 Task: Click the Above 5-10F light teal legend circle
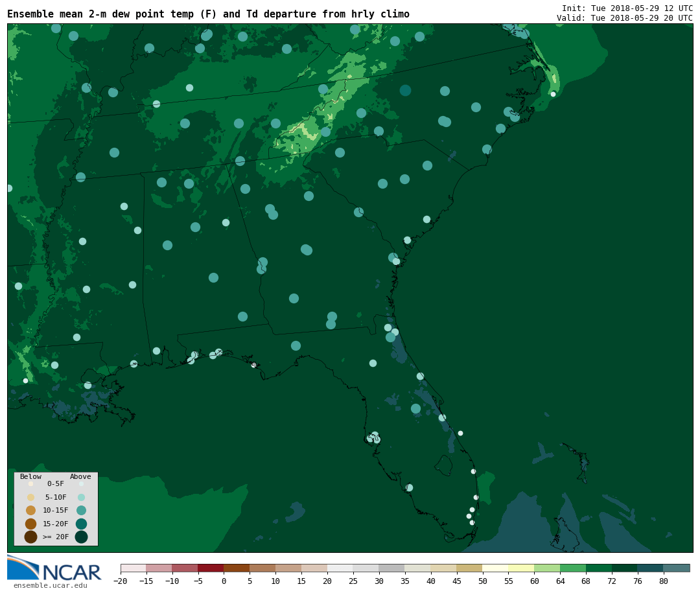pos(81,497)
